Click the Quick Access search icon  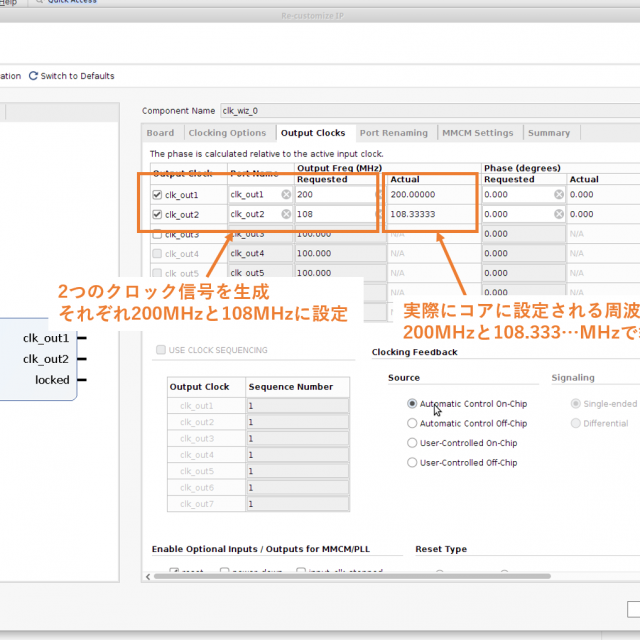coord(38,3)
